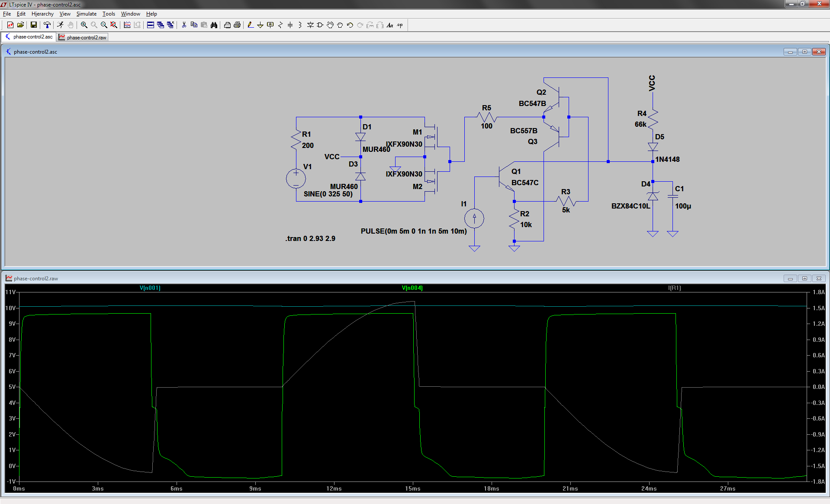Click the Close All Windows toolbar icon
Image resolution: width=830 pixels, height=504 pixels.
click(171, 25)
